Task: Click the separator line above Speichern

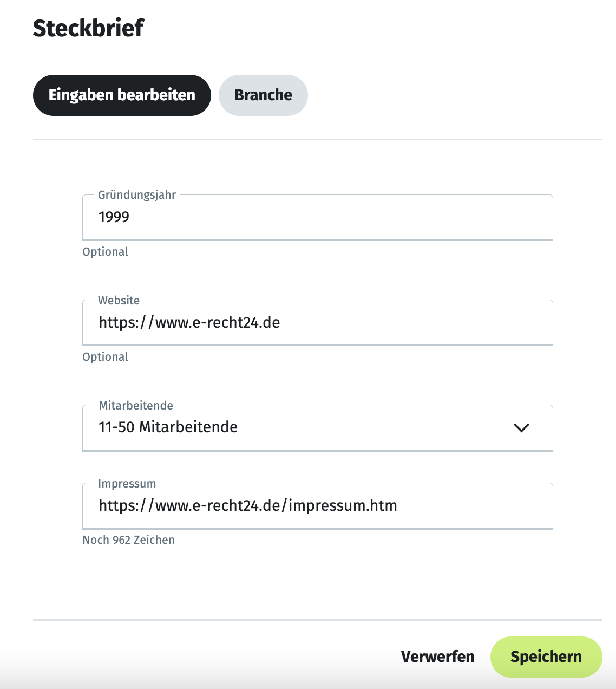Action: click(x=317, y=620)
